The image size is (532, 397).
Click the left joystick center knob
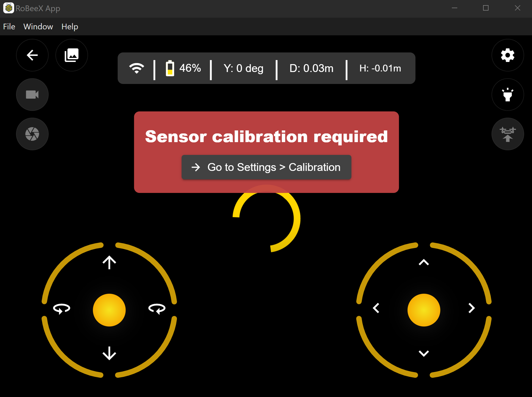tap(109, 310)
